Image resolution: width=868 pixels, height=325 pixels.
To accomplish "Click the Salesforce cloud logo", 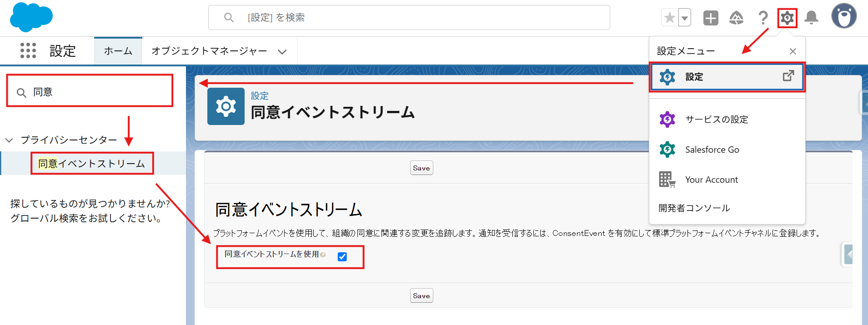I will (31, 17).
